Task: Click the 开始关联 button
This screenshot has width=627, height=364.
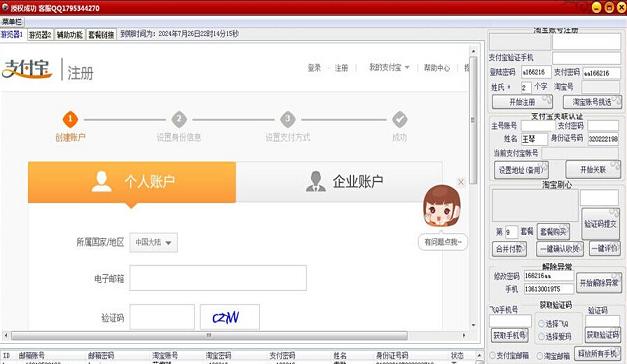Action: [593, 170]
